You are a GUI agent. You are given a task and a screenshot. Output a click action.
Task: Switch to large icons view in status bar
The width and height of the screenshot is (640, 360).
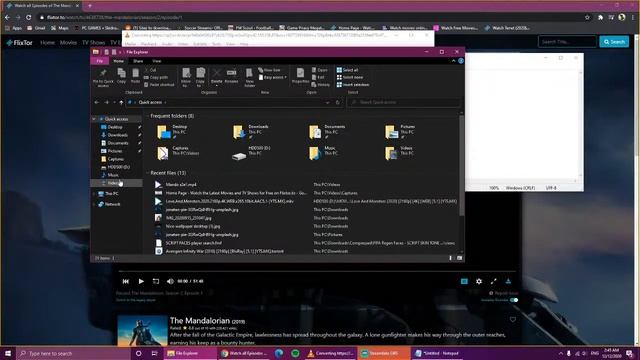click(x=460, y=258)
